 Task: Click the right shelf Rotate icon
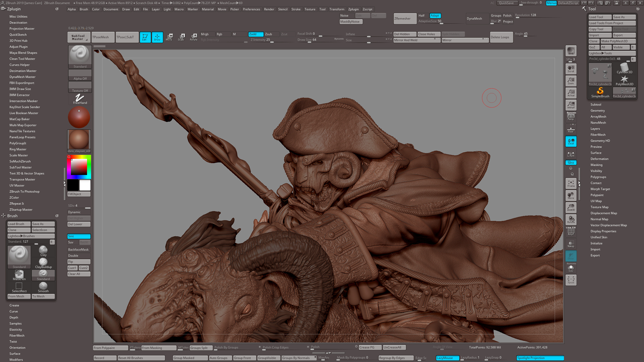pos(571,220)
